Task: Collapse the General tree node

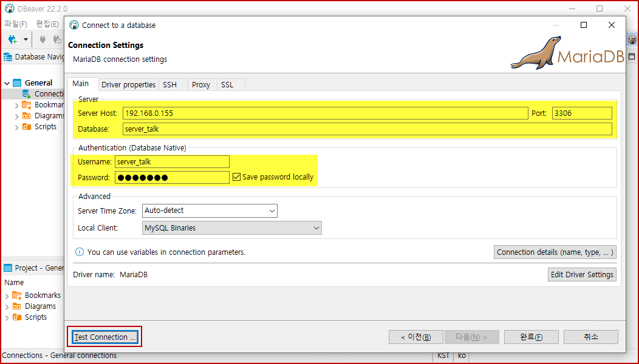Action: tap(7, 83)
